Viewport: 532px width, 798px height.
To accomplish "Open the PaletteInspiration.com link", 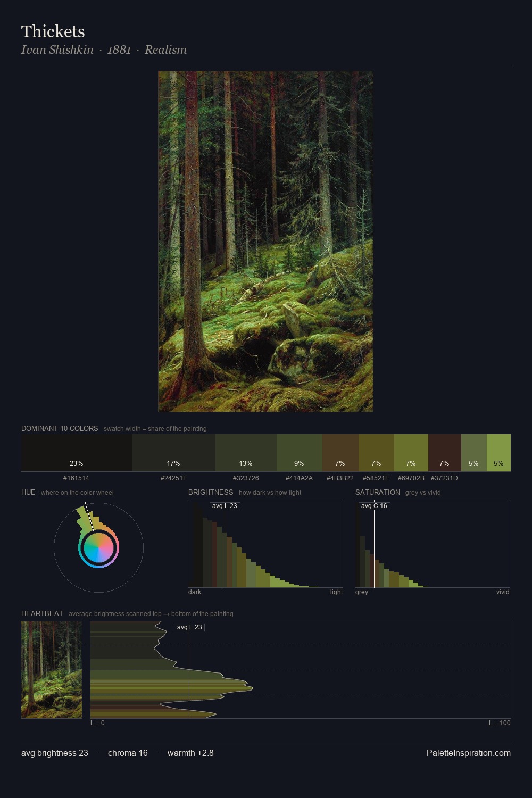I will (x=469, y=753).
